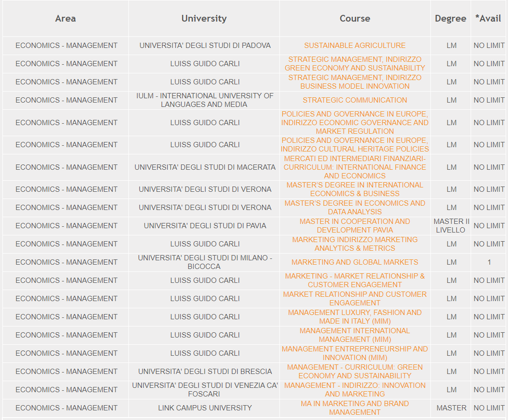
Task: Click Master's Degree in International Economics & Business
Action: 355,189
